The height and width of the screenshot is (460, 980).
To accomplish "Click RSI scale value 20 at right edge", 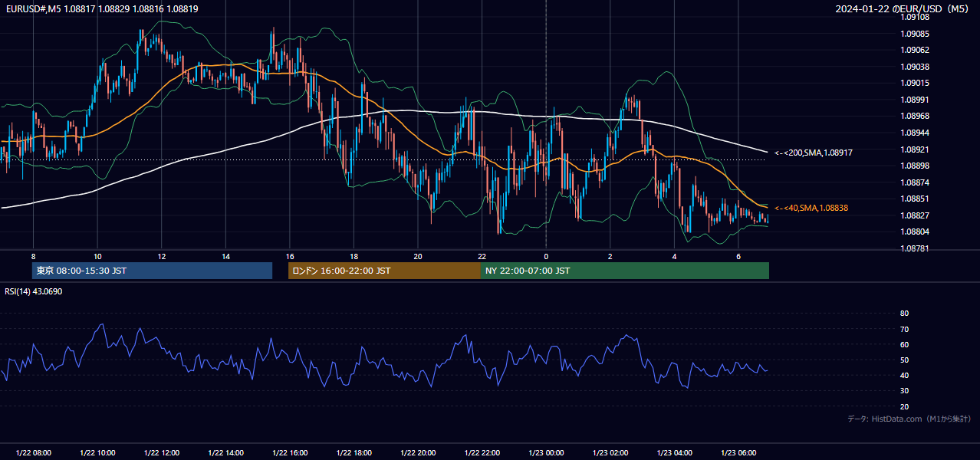I will 905,406.
